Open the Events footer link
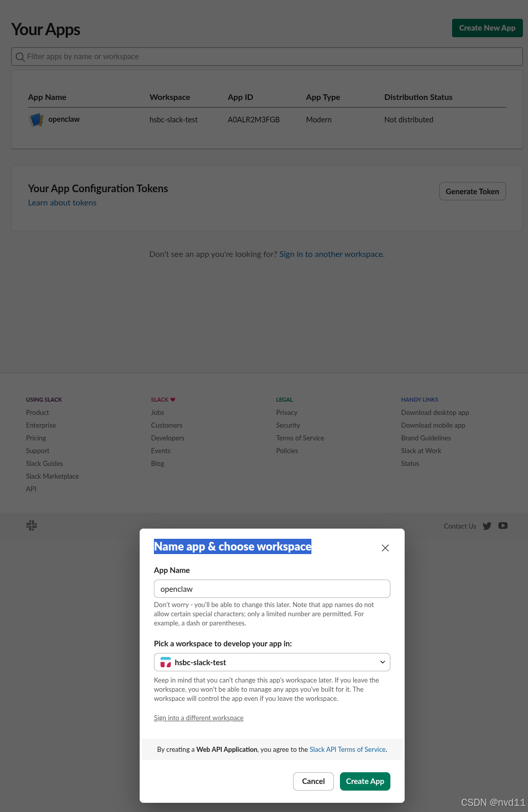528x812 pixels. coord(161,451)
